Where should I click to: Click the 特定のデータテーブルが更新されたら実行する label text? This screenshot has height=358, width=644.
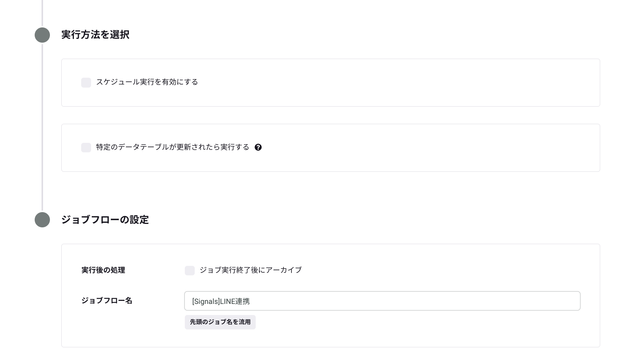173,147
